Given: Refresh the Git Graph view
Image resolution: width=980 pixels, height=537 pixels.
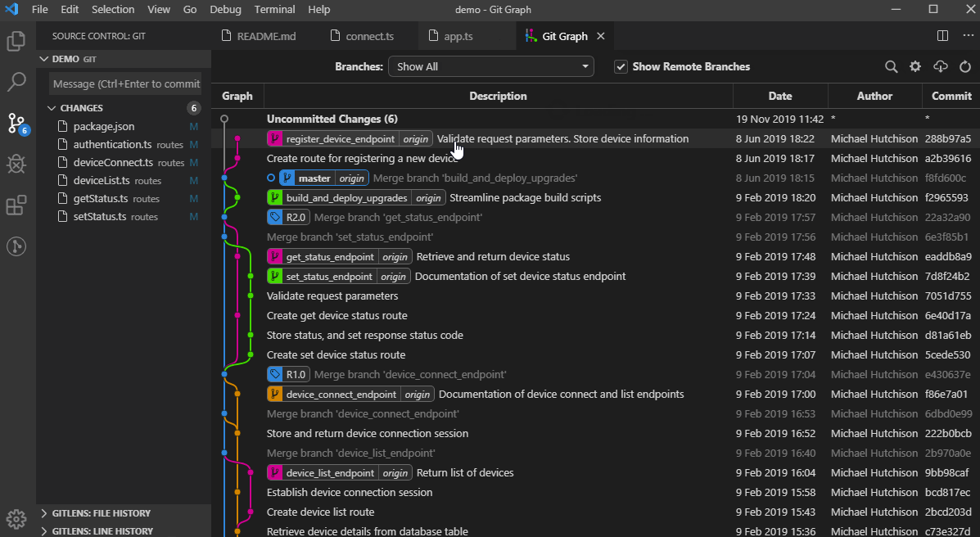Looking at the screenshot, I should click(965, 67).
